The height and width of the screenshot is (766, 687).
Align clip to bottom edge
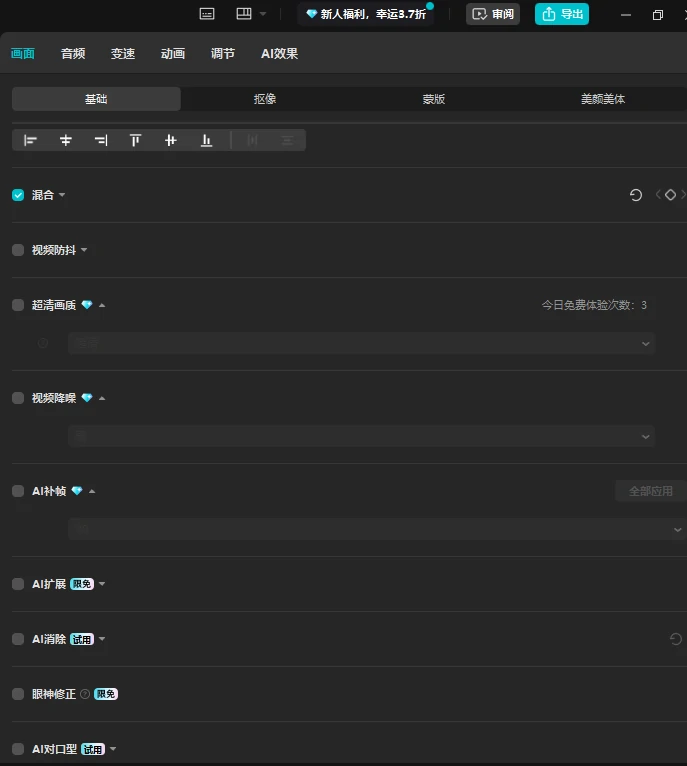pos(206,141)
